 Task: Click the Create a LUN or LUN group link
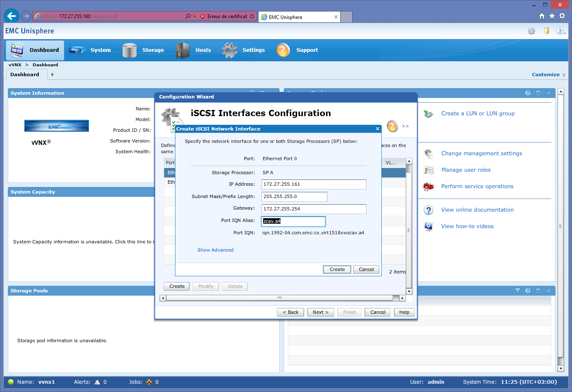tap(478, 114)
